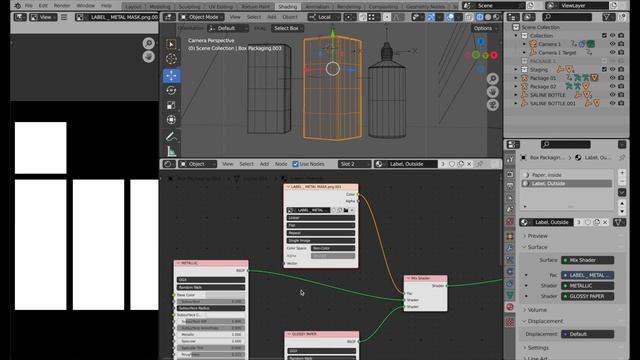
Task: Open the viewport View menu
Action: (235, 17)
